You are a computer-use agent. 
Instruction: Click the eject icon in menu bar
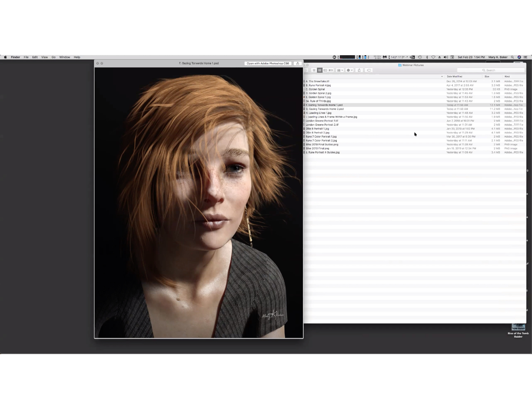[440, 57]
